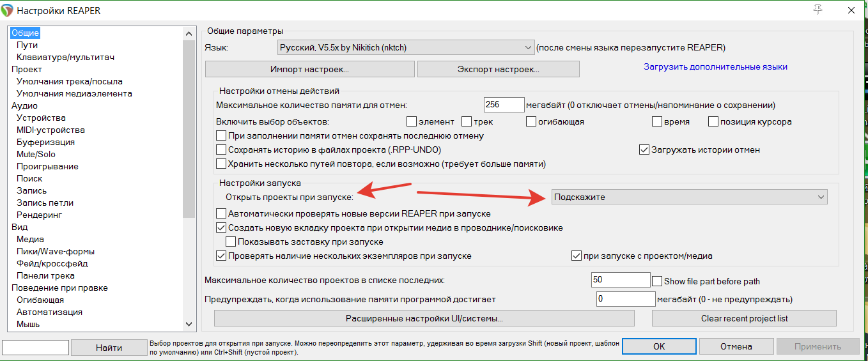This screenshot has width=868, height=361.
Task: Select 'Общие' in the settings tree
Action: (26, 33)
